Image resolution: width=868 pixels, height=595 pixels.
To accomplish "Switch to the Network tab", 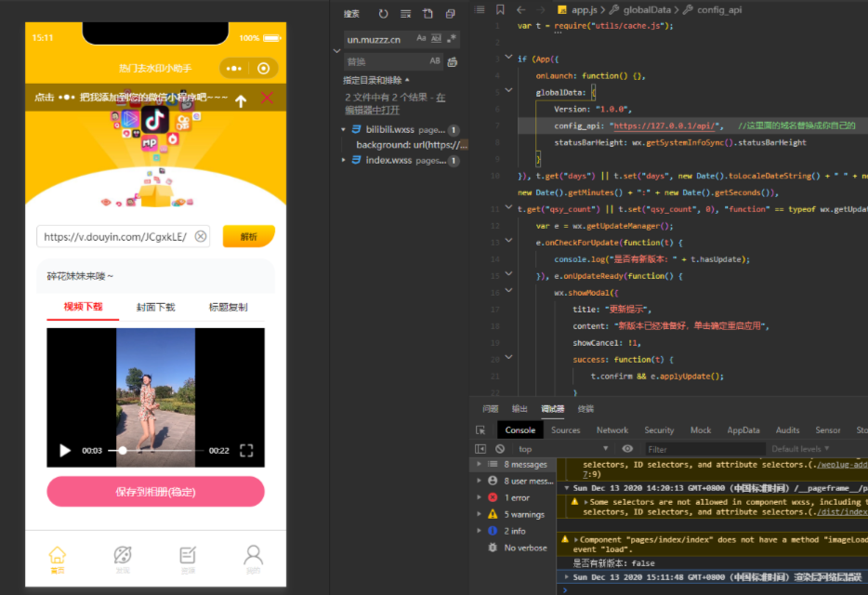I will pos(612,430).
